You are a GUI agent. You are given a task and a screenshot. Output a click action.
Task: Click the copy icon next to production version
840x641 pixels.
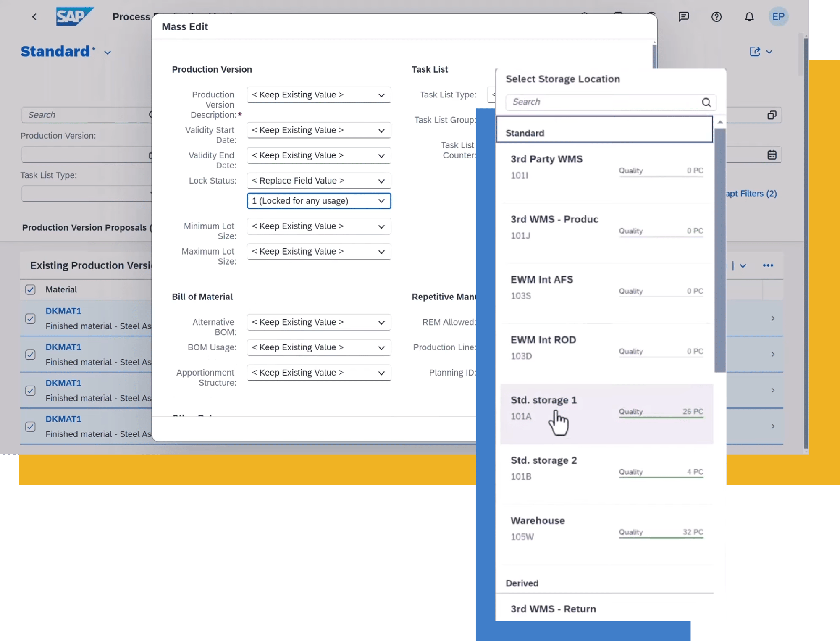(772, 114)
